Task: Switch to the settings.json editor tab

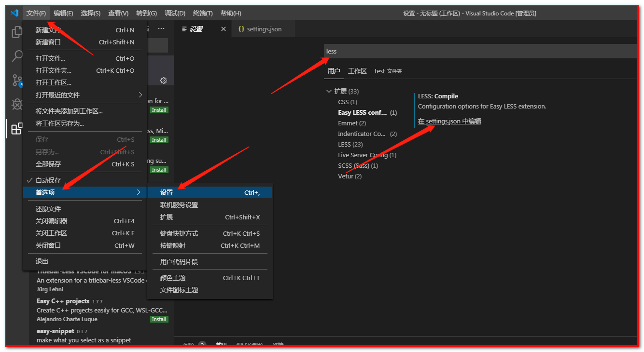Action: coord(264,29)
